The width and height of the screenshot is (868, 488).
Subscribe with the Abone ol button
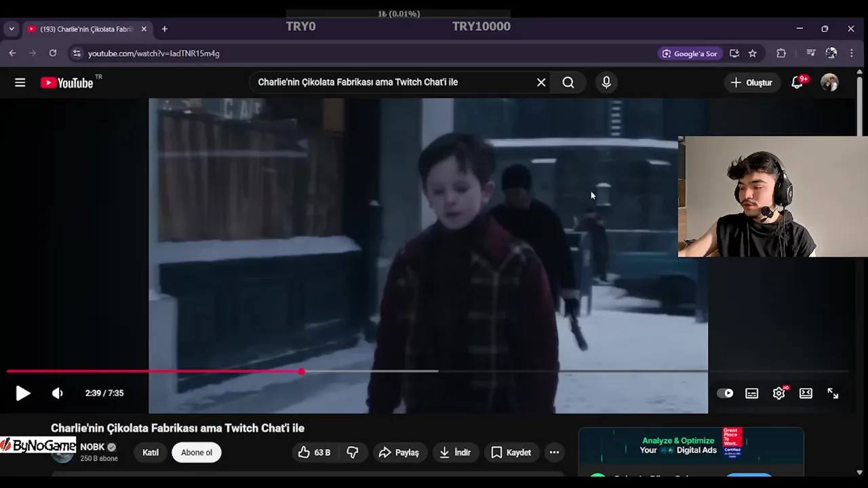[197, 452]
